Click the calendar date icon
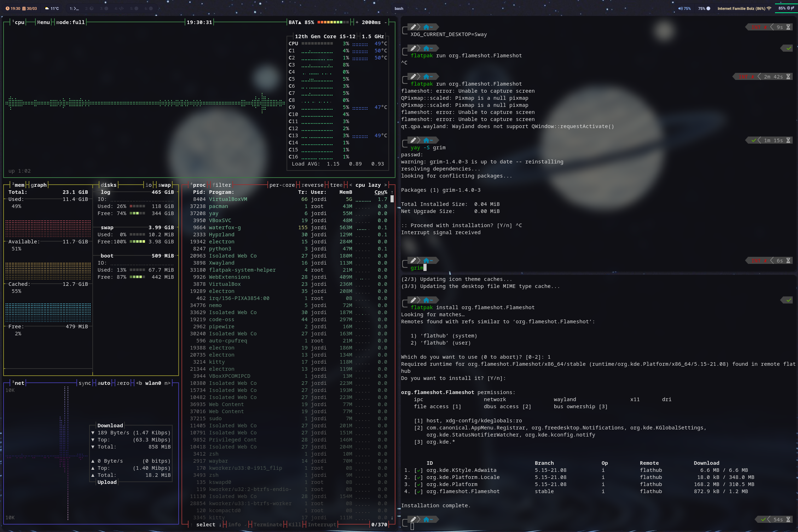The height and width of the screenshot is (532, 798). [x=24, y=8]
